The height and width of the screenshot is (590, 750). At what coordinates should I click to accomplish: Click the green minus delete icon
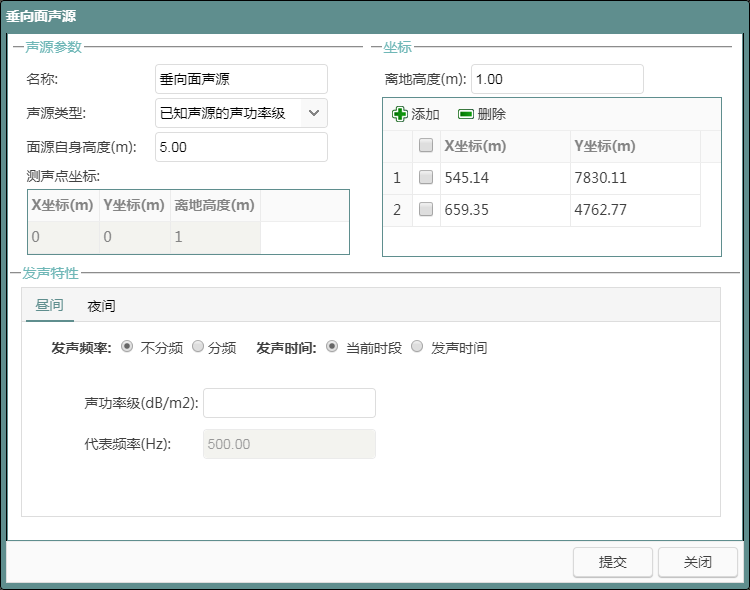[x=465, y=114]
